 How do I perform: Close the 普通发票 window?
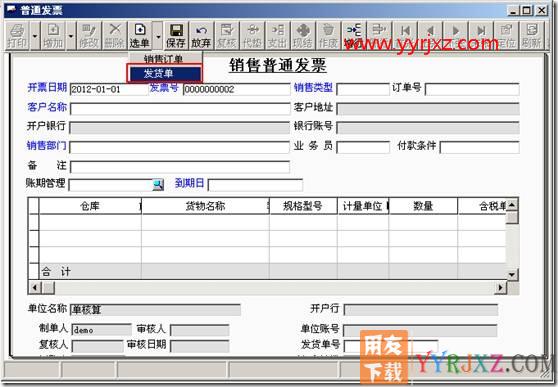[542, 10]
